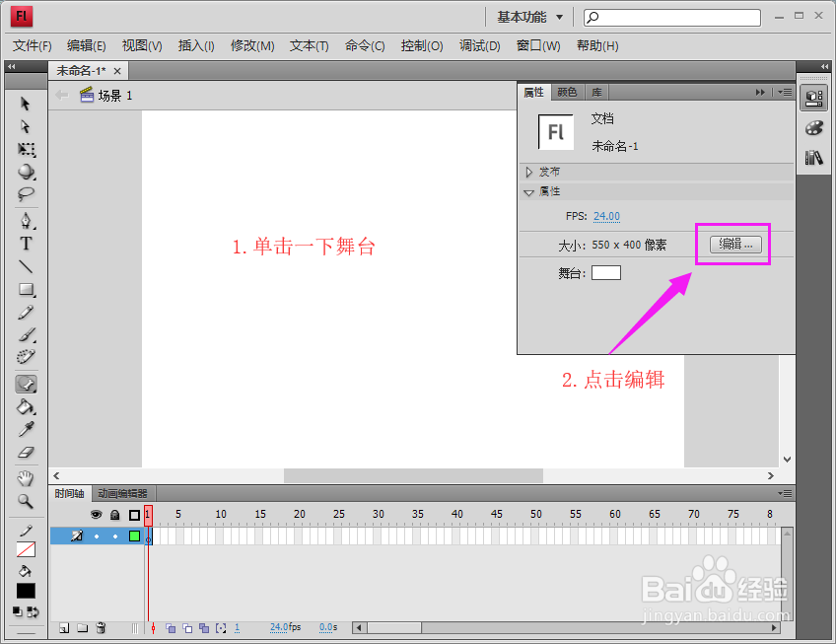Image resolution: width=836 pixels, height=644 pixels.
Task: Select the Paint Bucket tool
Action: tap(26, 407)
